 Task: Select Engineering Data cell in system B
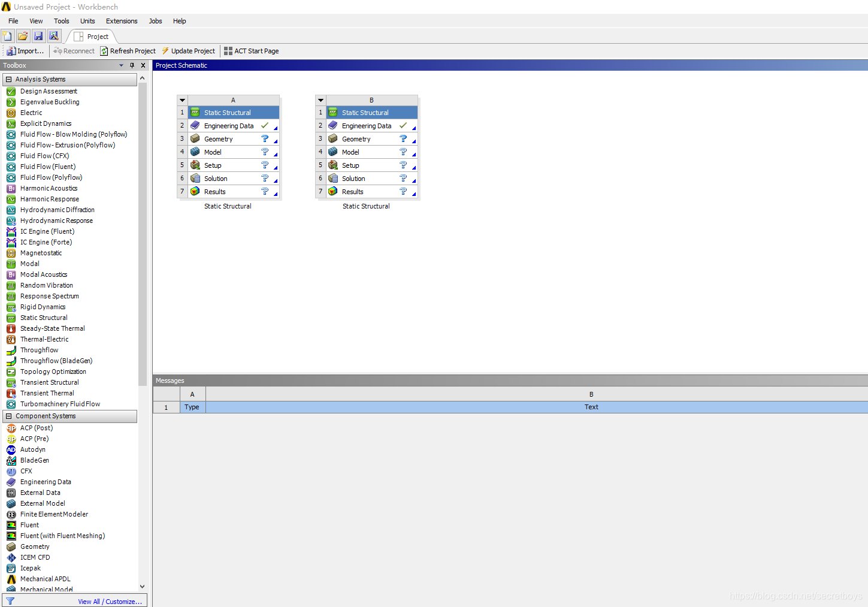click(366, 126)
